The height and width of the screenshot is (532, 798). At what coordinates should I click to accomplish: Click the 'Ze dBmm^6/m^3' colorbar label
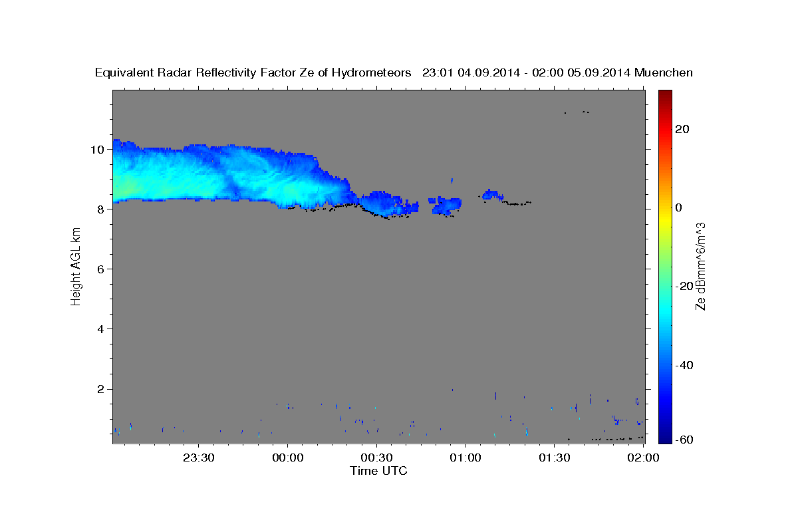pos(700,267)
